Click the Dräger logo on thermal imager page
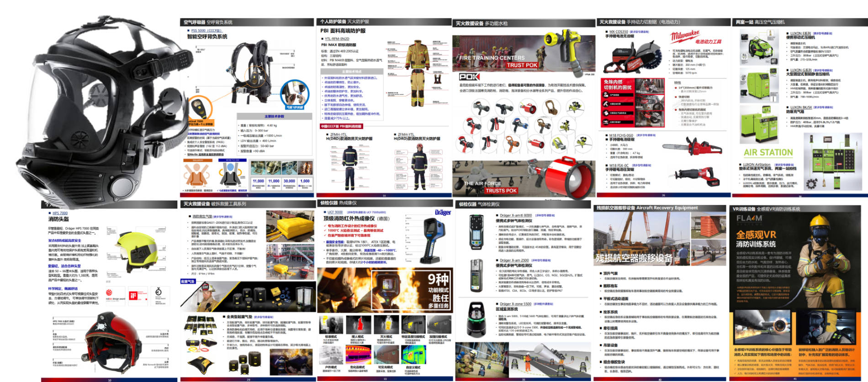 tap(442, 213)
